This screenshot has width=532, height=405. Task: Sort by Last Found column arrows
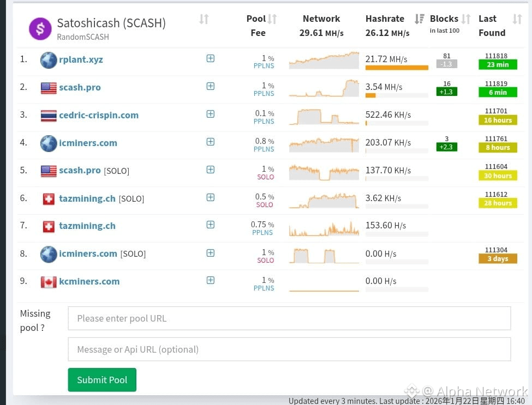[x=517, y=19]
